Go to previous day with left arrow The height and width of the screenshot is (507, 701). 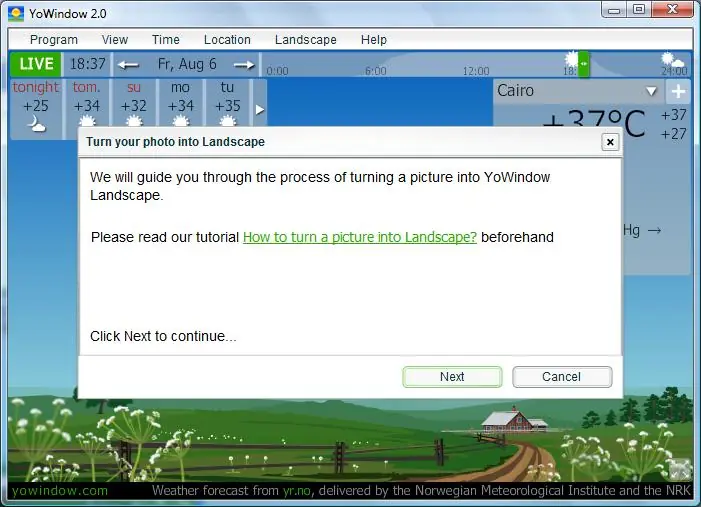click(x=128, y=65)
